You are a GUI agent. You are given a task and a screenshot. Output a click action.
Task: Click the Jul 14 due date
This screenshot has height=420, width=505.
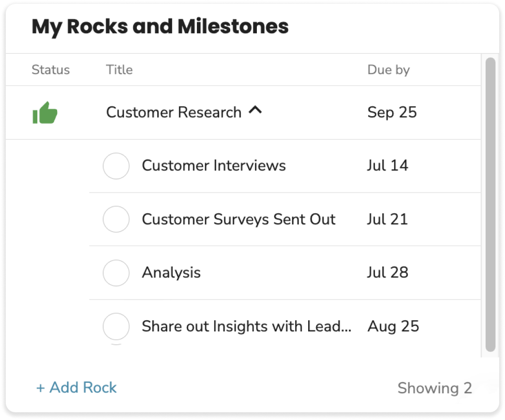[x=387, y=166]
